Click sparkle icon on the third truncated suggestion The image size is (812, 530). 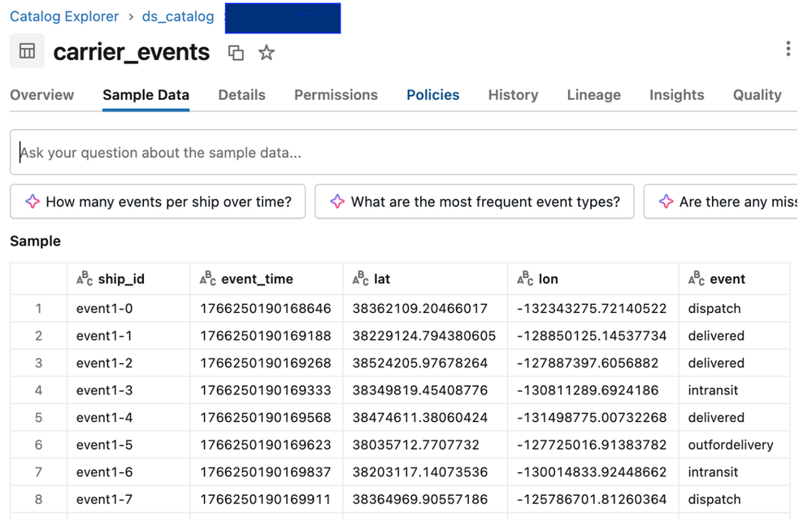(666, 202)
